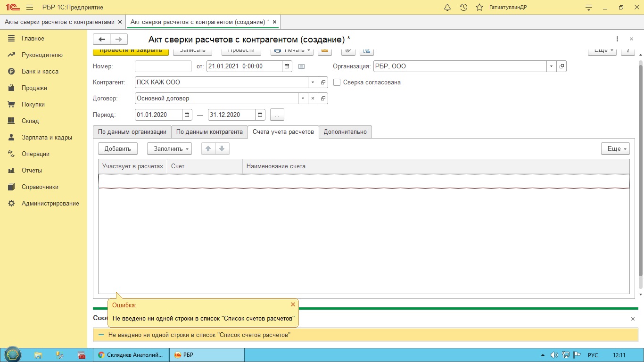Click the Номер input field
Screen dimensions: 644x362
click(163, 66)
